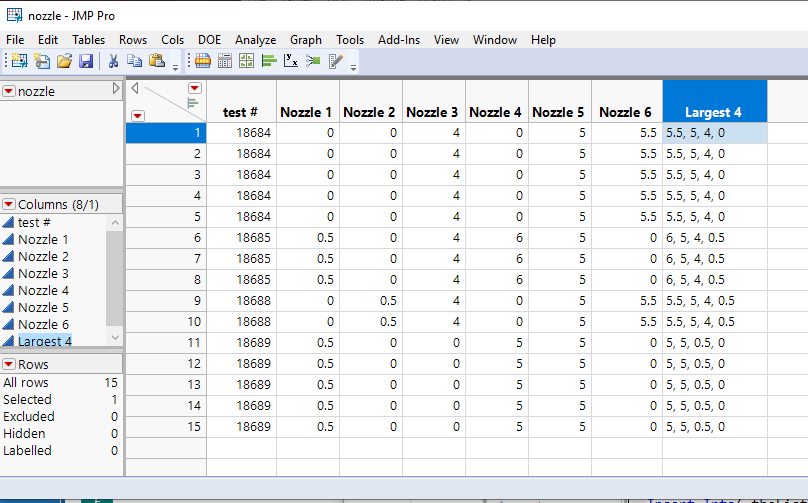Click the Paste clipboard icon
Image resolution: width=808 pixels, height=503 pixels.
point(157,61)
